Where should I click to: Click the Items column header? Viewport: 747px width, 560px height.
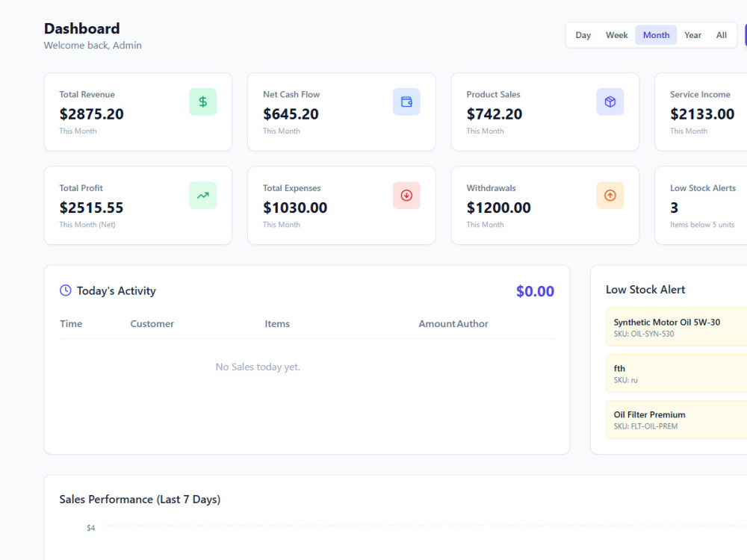click(x=277, y=324)
